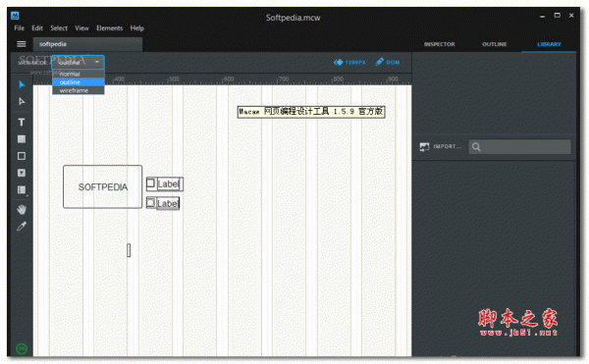589x364 pixels.
Task: Select the Text tool
Action: (x=22, y=122)
